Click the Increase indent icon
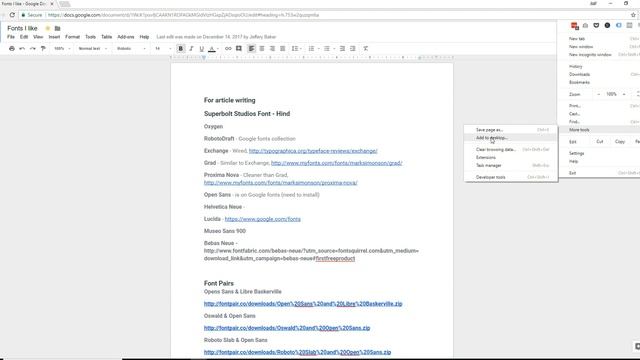The height and width of the screenshot is (360, 640). pyautogui.click(x=353, y=49)
